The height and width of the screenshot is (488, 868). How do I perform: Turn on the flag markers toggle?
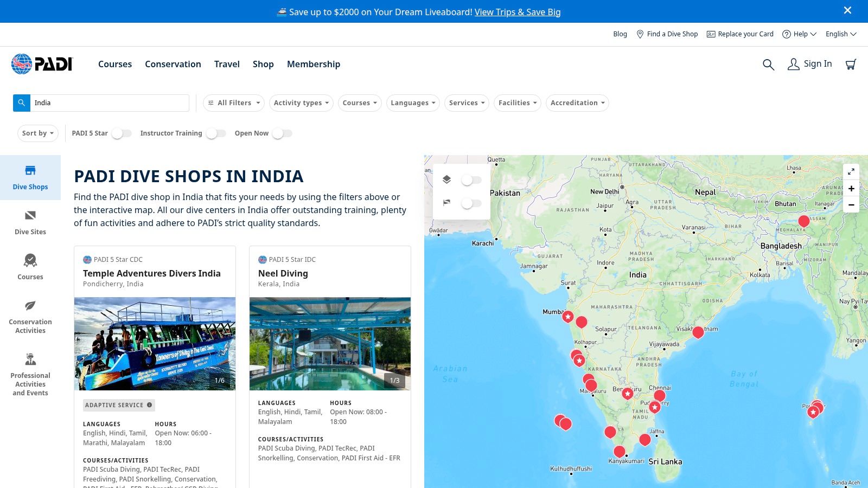click(471, 203)
